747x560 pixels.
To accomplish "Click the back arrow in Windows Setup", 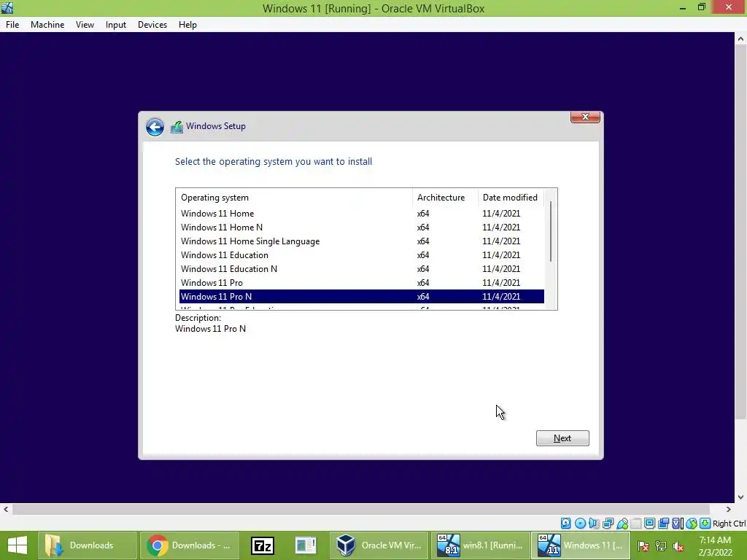I will (x=155, y=127).
